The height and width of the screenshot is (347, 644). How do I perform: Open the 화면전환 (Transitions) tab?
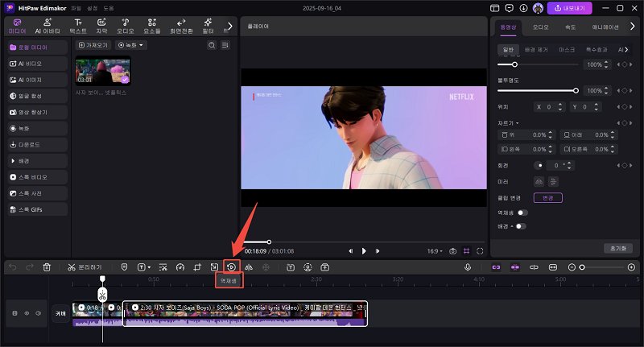pos(181,27)
